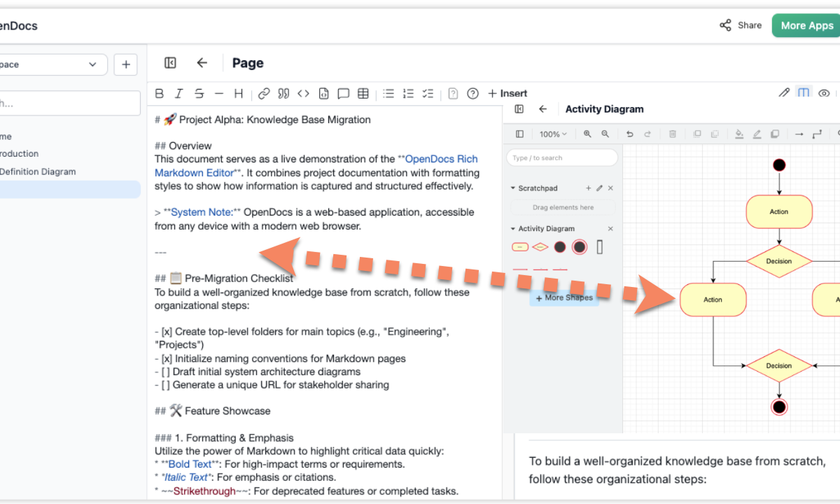Screen dimensions: 840x504
Task: Toggle bold formatting in the editor toolbar
Action: pos(159,93)
